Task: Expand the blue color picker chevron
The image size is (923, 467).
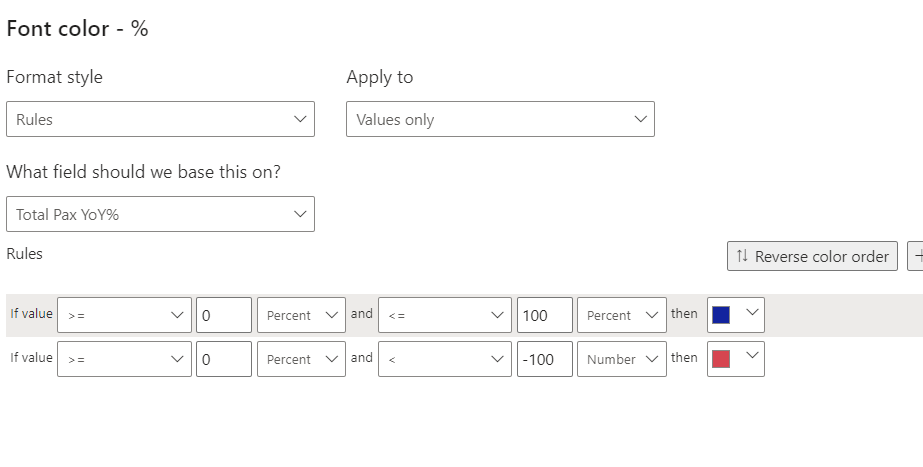Action: click(752, 313)
